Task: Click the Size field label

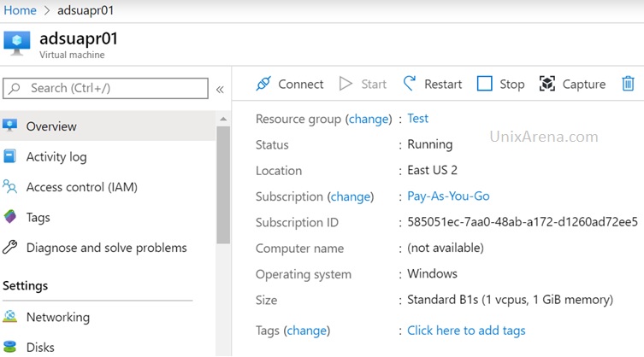Action: pos(266,300)
